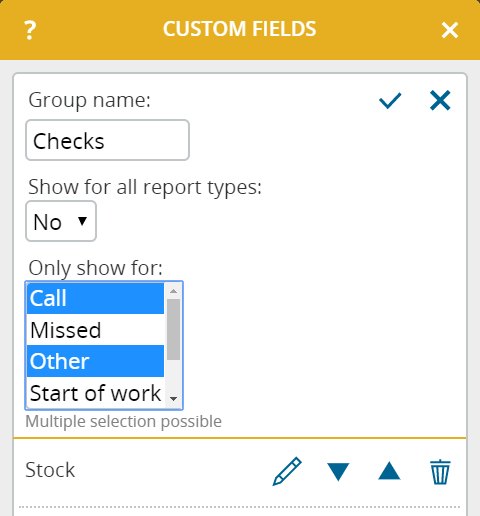Screen dimensions: 480x516
Task: Click the Custom Fields header title
Action: tap(240, 29)
